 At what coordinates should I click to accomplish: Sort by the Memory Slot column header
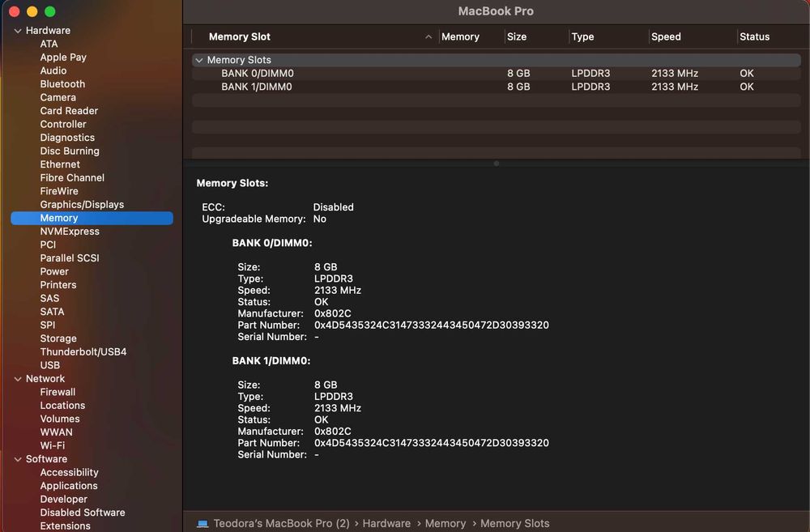coord(239,37)
